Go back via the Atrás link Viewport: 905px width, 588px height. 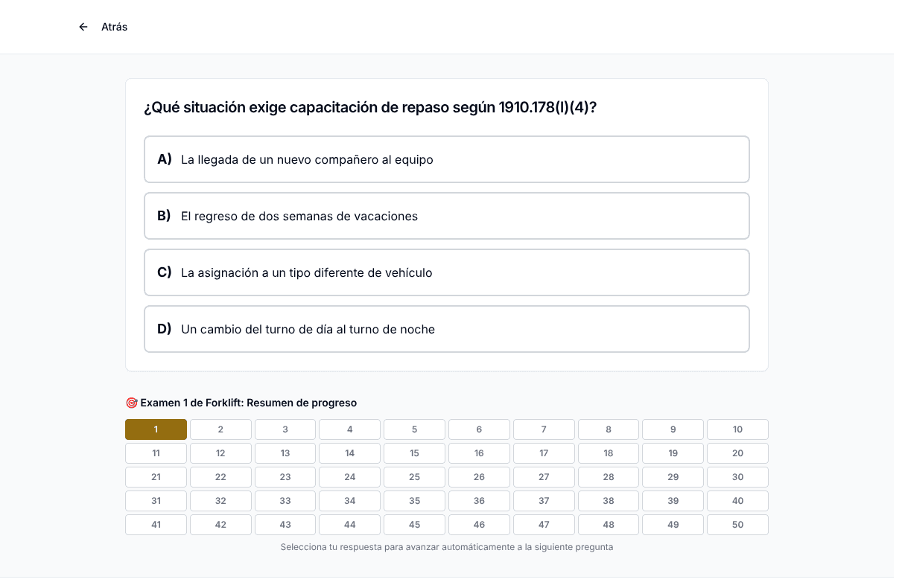(114, 27)
